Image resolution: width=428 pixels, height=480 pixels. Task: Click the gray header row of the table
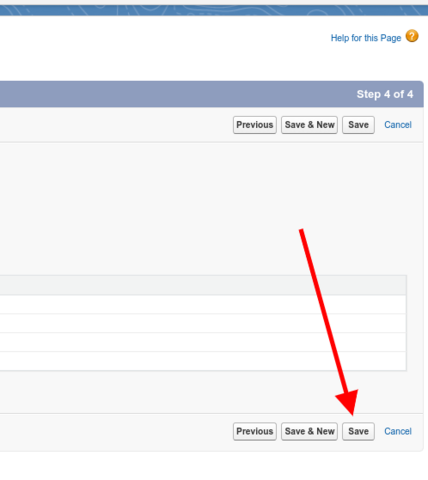pos(203,285)
